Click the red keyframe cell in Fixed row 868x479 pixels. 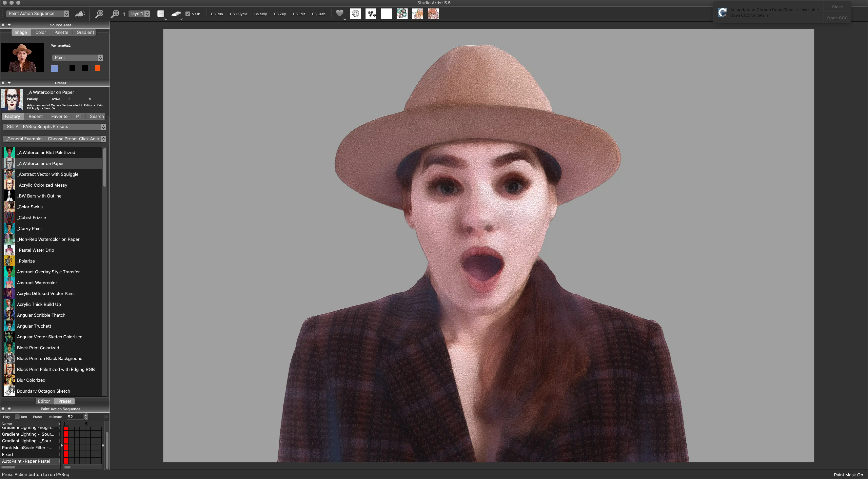coord(66,454)
